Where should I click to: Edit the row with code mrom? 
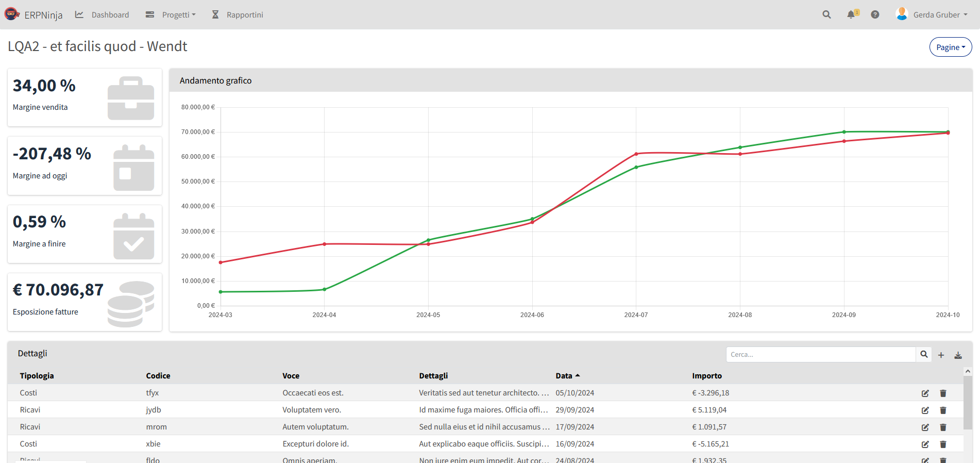click(925, 427)
